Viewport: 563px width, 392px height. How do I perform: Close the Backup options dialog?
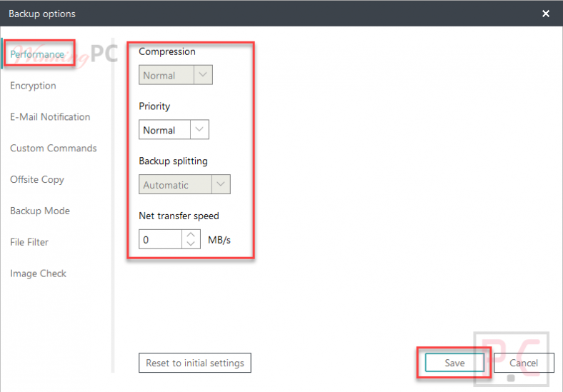click(545, 14)
